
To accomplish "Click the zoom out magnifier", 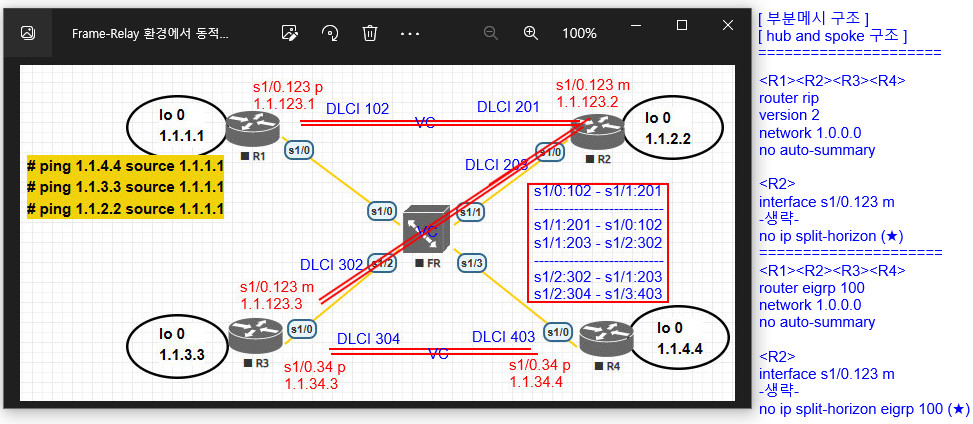I will coord(491,33).
